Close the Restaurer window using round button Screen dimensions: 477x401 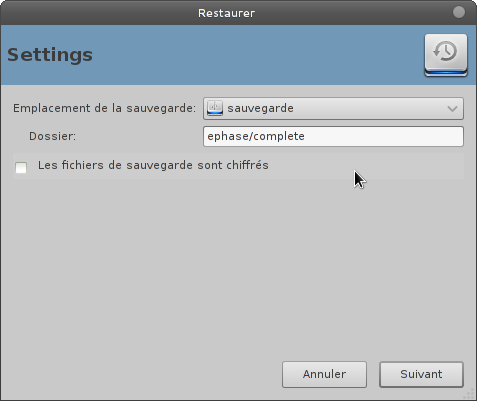click(459, 12)
